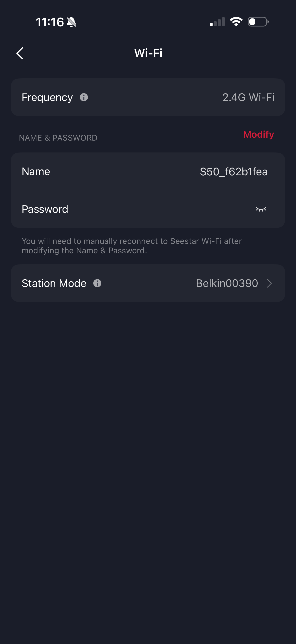Tap the Name row label

[x=36, y=172]
